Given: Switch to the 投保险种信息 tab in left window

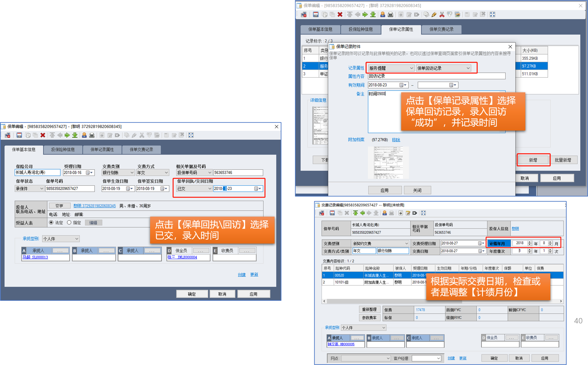Looking at the screenshot, I should click(63, 150).
